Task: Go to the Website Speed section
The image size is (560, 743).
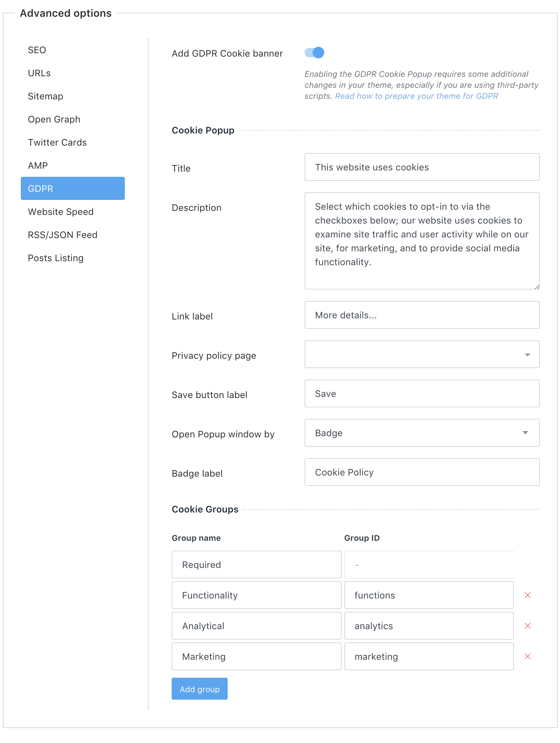Action: (60, 212)
